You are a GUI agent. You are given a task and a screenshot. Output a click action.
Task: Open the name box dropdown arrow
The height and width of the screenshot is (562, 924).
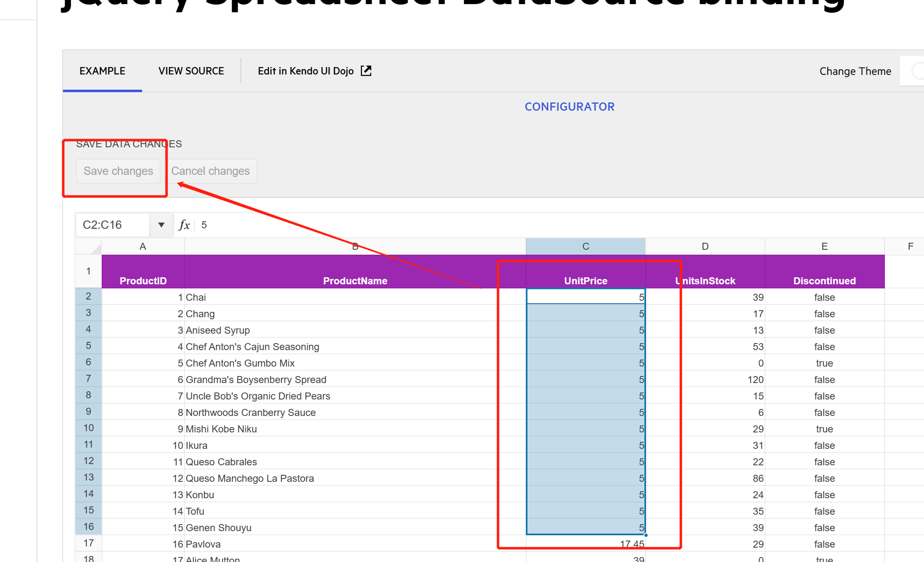tap(161, 225)
